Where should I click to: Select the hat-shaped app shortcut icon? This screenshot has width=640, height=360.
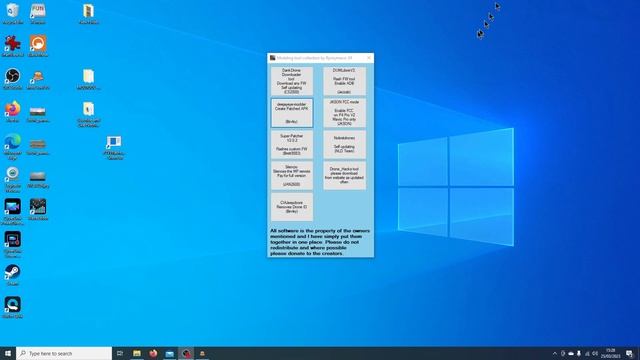point(38,79)
